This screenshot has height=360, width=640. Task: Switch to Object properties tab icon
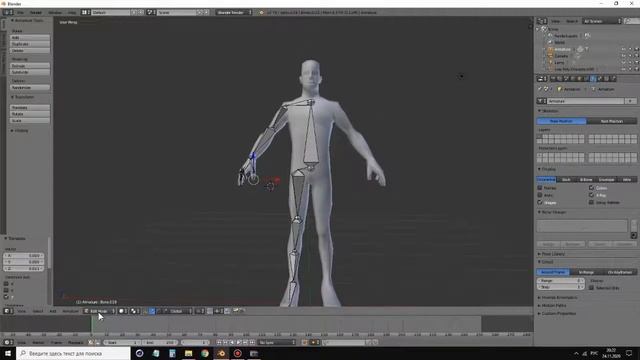pyautogui.click(x=579, y=78)
